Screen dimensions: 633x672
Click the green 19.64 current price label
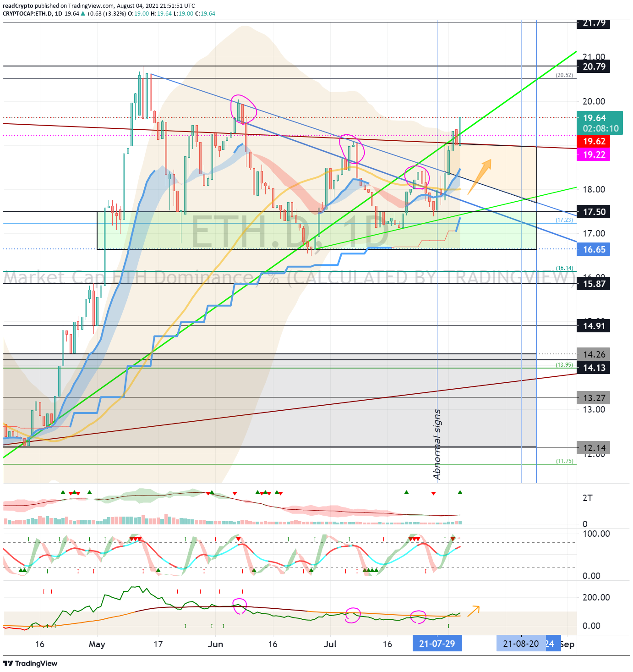coord(595,118)
